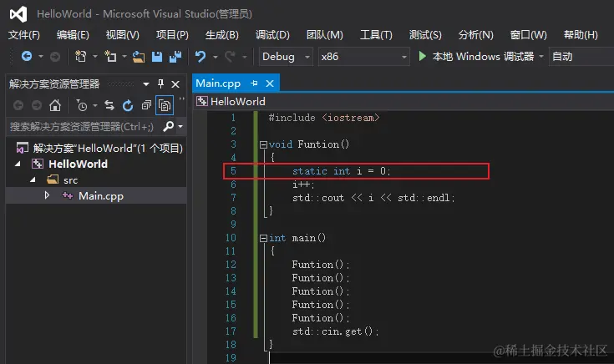Click Solution Explorer forward icon
This screenshot has width=614, height=364.
pyautogui.click(x=37, y=105)
